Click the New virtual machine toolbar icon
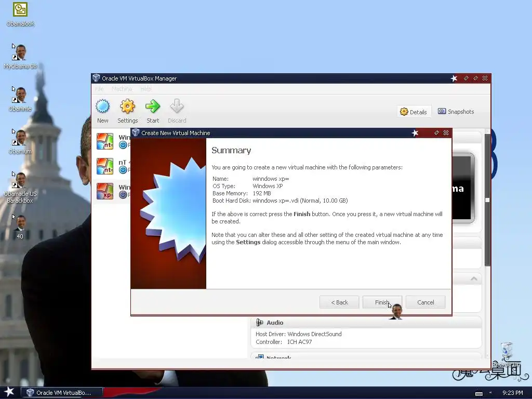The image size is (532, 399). point(102,107)
